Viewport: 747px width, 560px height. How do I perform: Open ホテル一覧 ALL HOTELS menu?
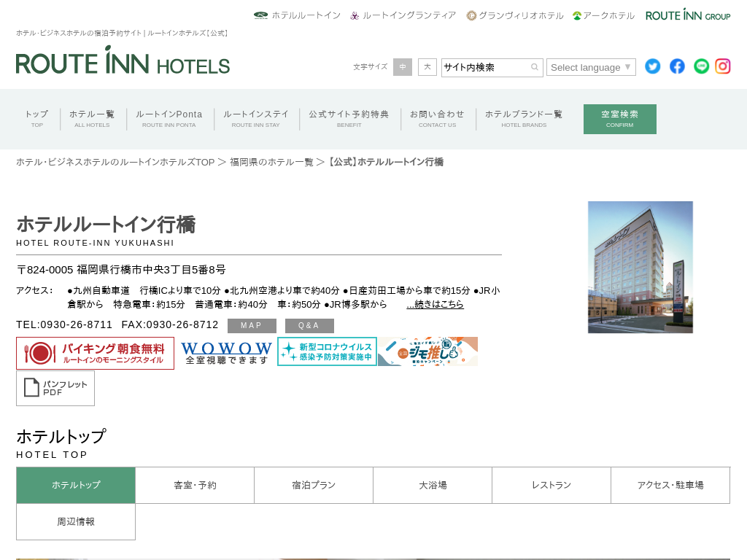[x=92, y=119]
